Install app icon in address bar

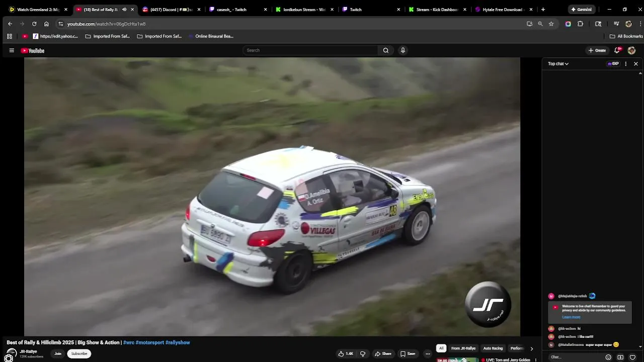(x=529, y=24)
